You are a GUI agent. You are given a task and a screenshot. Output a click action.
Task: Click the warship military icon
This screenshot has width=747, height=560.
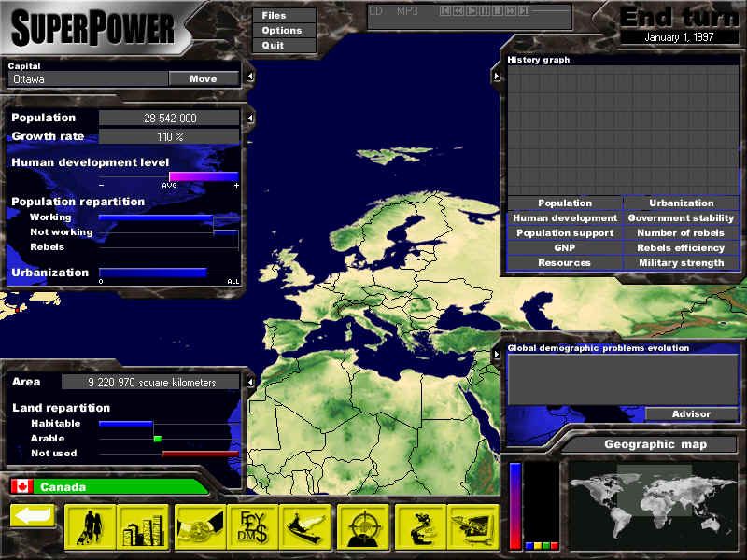click(x=304, y=527)
